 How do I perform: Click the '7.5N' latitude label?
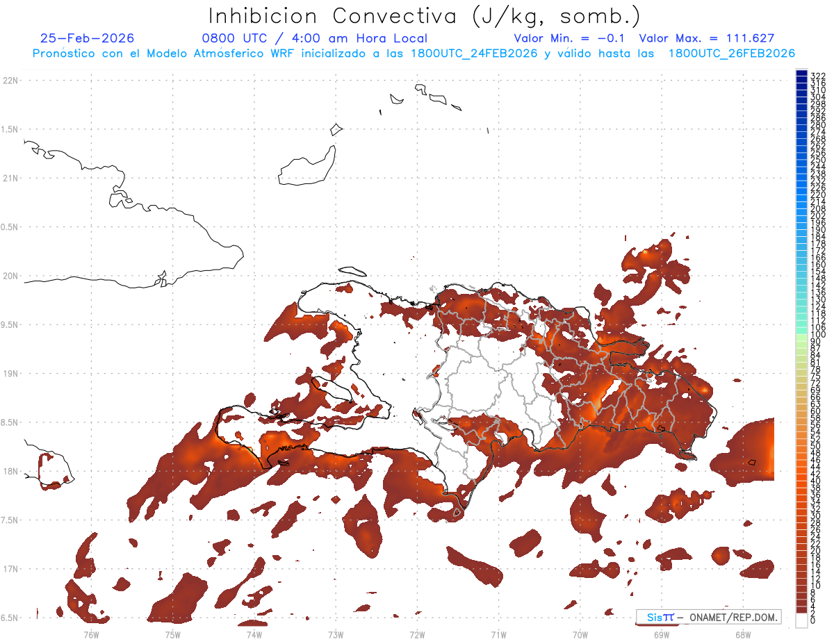(x=10, y=520)
